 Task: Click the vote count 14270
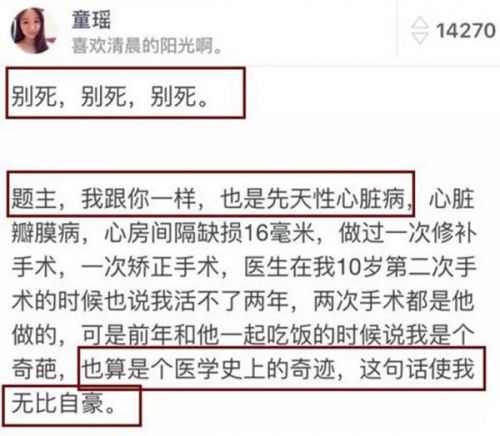466,31
